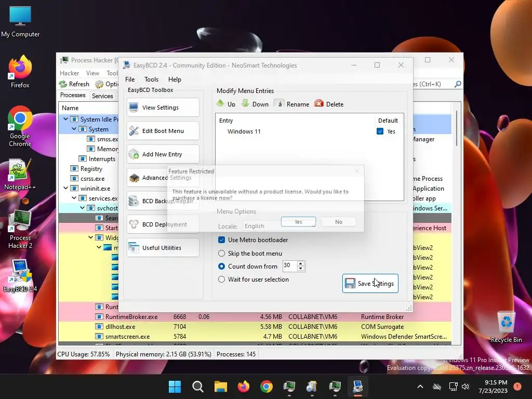Image resolution: width=532 pixels, height=399 pixels.
Task: Click No in Feature Restricted dialog
Action: (x=339, y=222)
